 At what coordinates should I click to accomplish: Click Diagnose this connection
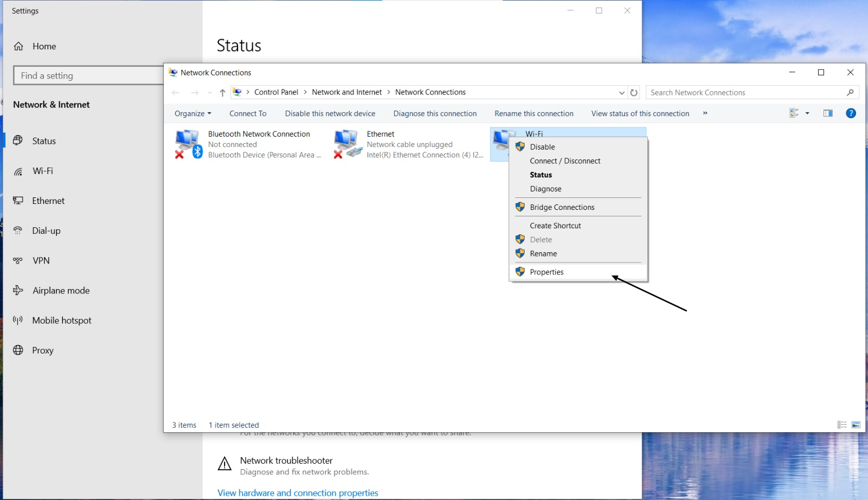(435, 113)
